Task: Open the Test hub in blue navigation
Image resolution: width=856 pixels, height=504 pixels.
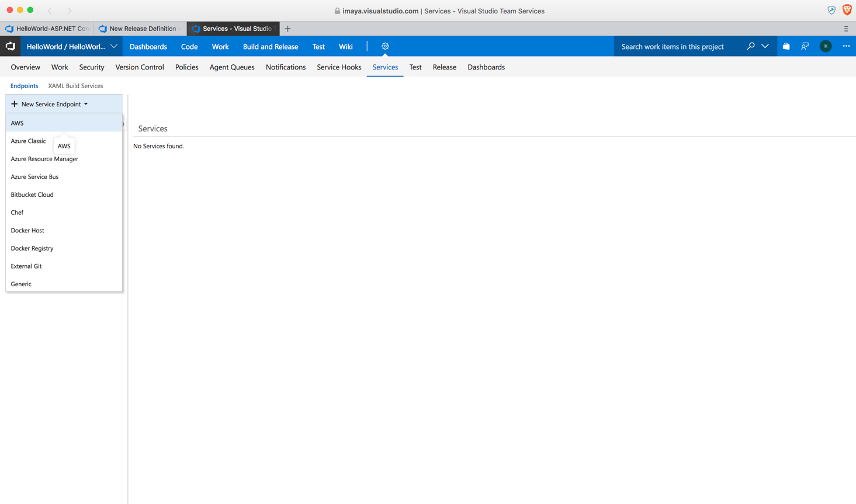Action: [318, 47]
